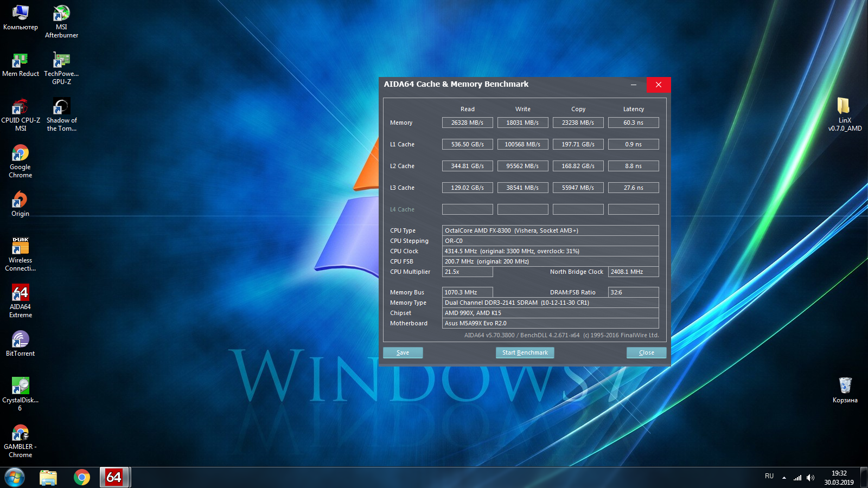Select the AIDA64 Extreme desktop icon

point(21,301)
